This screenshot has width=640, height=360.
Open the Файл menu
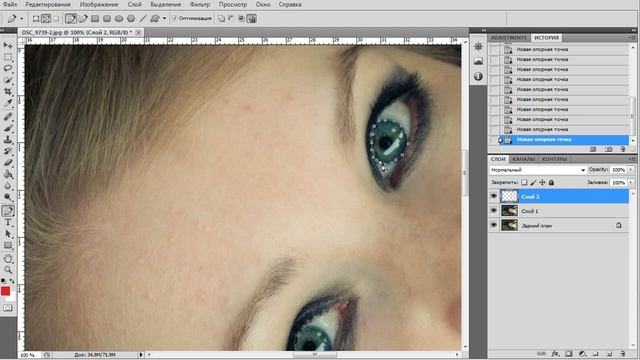(x=10, y=4)
